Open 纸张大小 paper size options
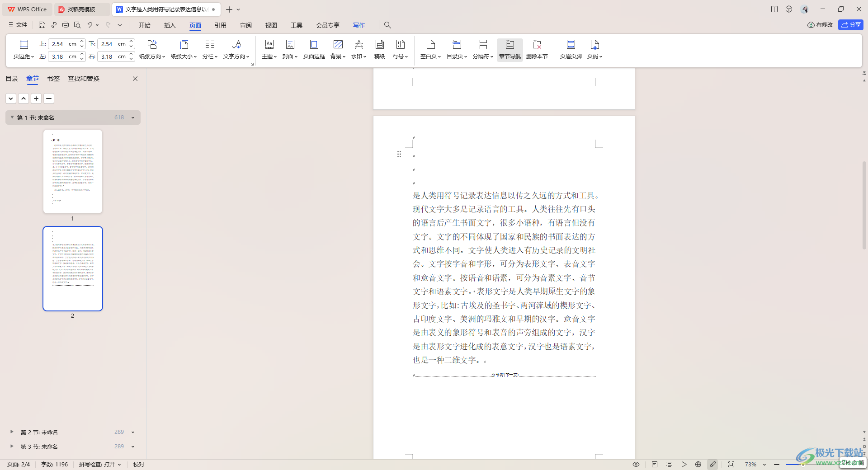Viewport: 868px width, 470px height. pos(184,50)
